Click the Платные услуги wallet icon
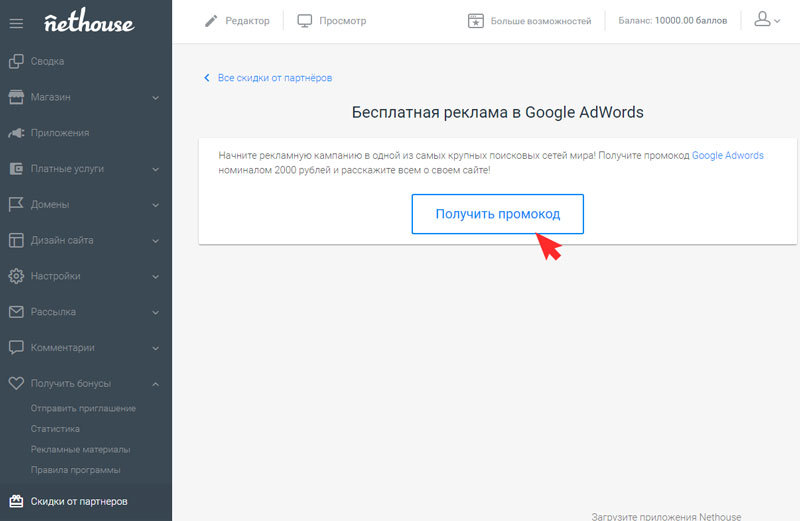 point(16,168)
